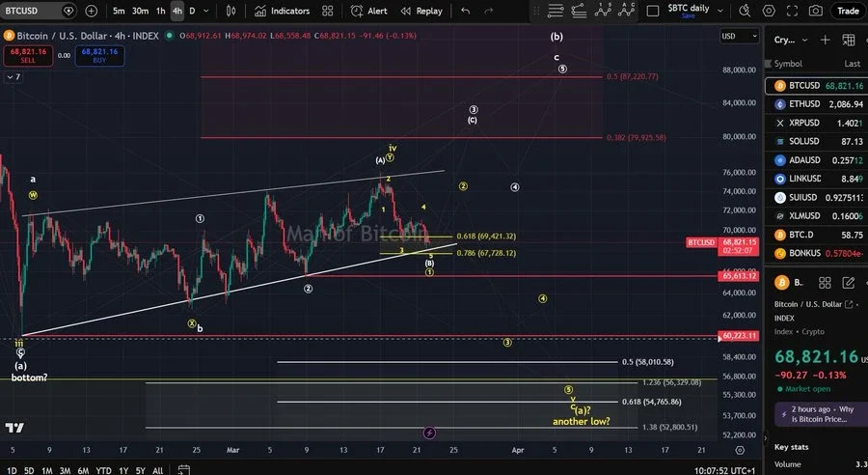Toggle fullscreen mode icon
The image size is (868, 475).
click(x=792, y=11)
